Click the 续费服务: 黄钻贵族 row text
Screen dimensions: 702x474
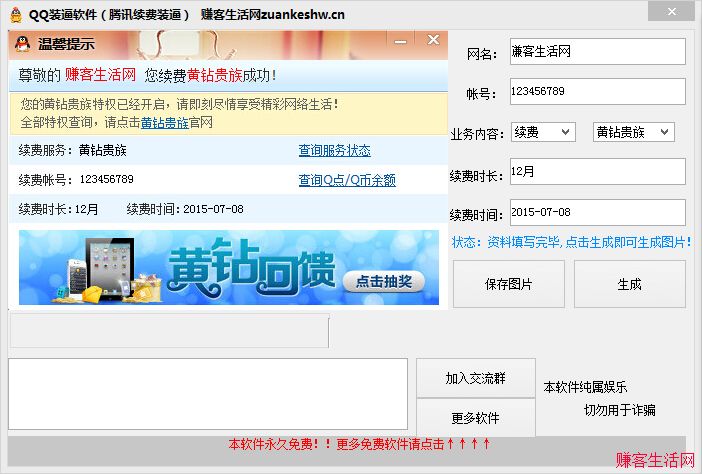[x=73, y=150]
